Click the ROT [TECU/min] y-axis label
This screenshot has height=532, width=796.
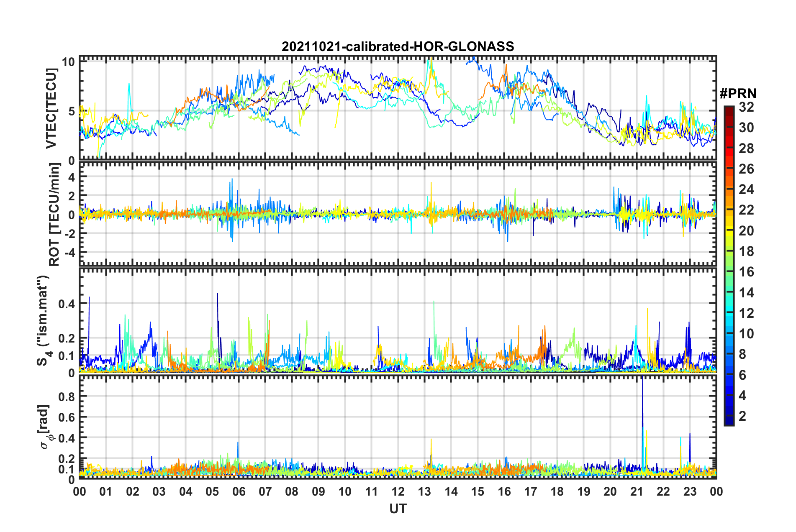[54, 215]
